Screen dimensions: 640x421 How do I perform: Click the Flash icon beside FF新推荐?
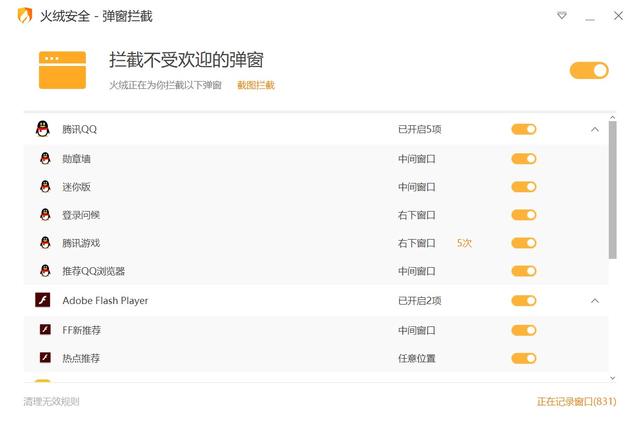[45, 330]
